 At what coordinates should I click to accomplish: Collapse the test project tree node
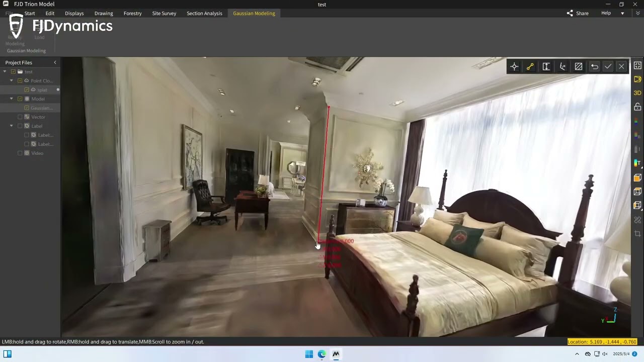point(5,72)
